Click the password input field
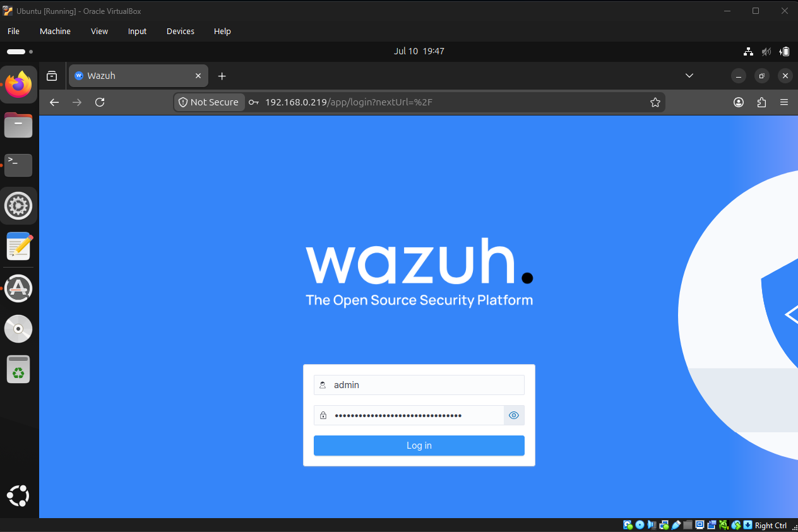798x532 pixels. pos(409,415)
